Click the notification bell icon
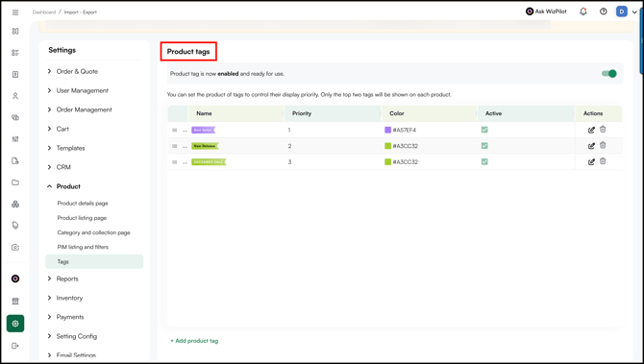 (x=583, y=12)
